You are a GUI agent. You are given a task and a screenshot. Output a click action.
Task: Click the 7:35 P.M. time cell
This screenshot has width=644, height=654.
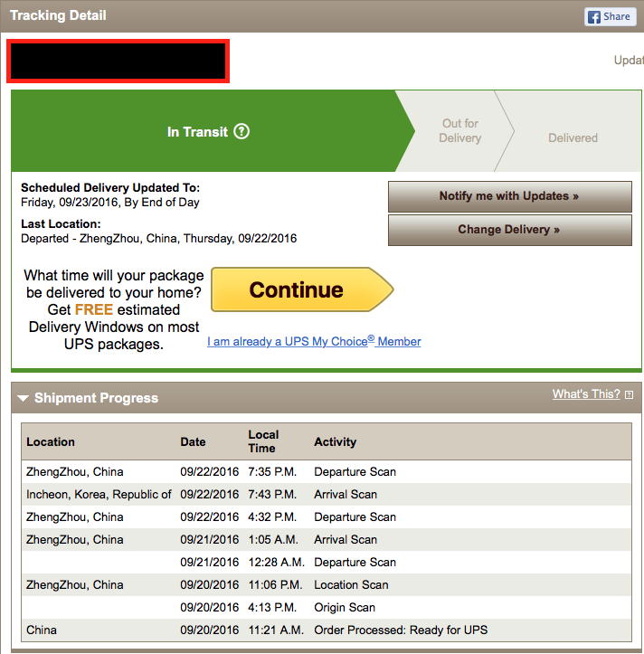point(272,472)
